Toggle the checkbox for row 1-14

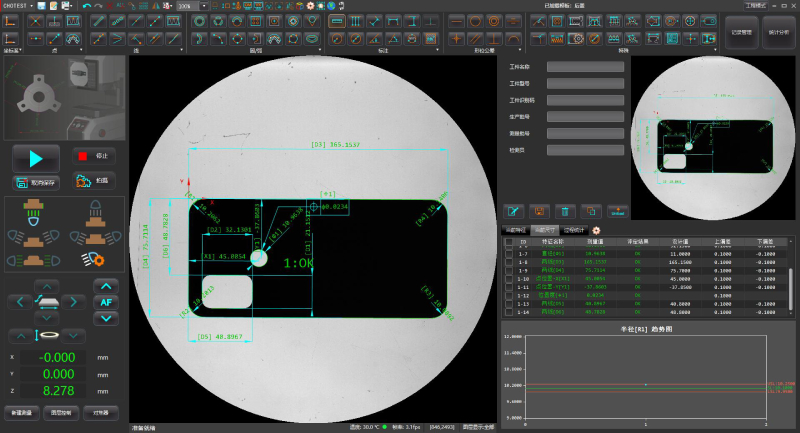tap(508, 311)
